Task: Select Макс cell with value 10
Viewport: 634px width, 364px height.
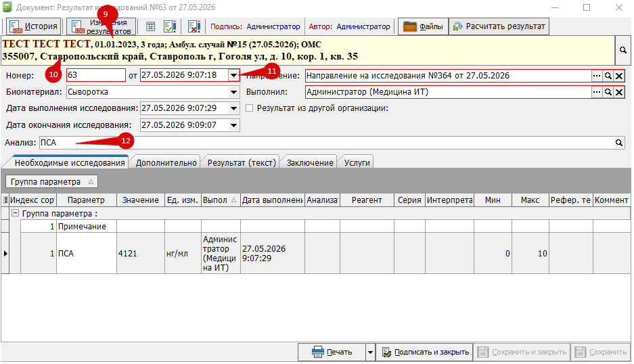Action: click(x=530, y=254)
